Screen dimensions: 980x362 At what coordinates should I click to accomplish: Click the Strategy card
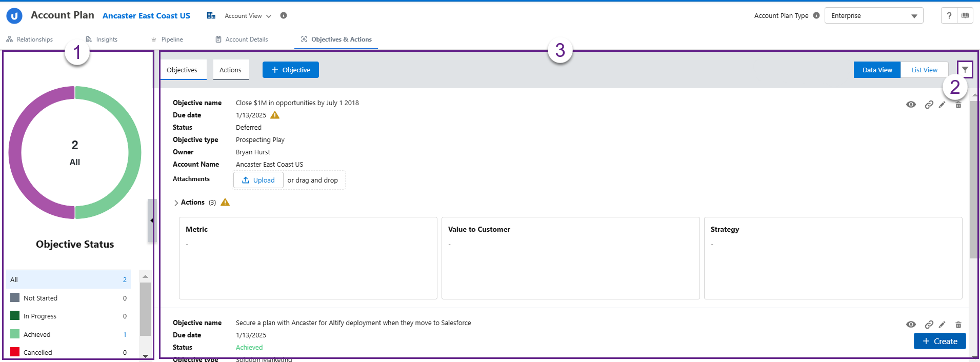tap(833, 258)
